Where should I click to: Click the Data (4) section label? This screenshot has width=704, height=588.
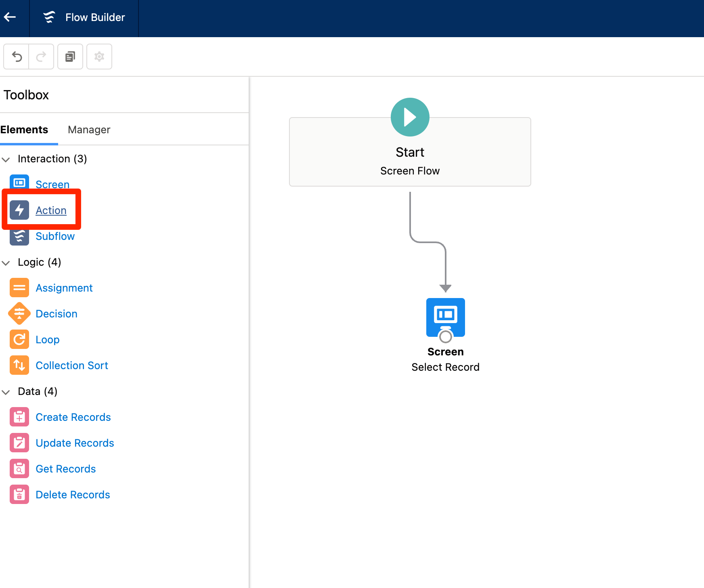point(38,391)
